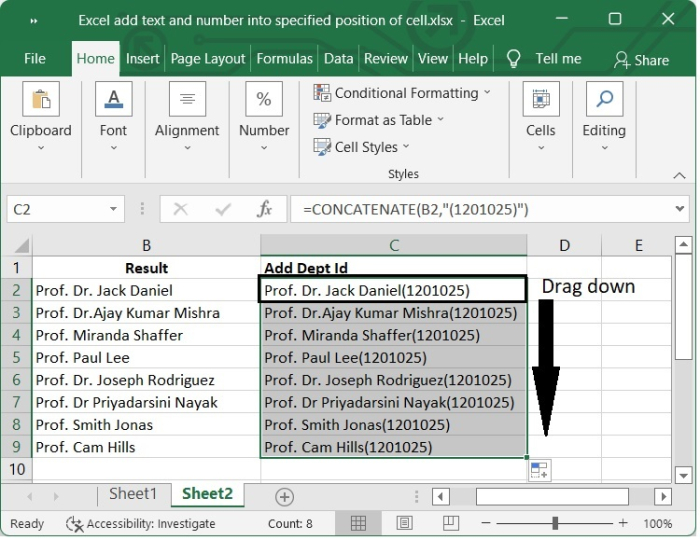This screenshot has width=700, height=540.
Task: Expand the Cells group chevron
Action: (541, 148)
